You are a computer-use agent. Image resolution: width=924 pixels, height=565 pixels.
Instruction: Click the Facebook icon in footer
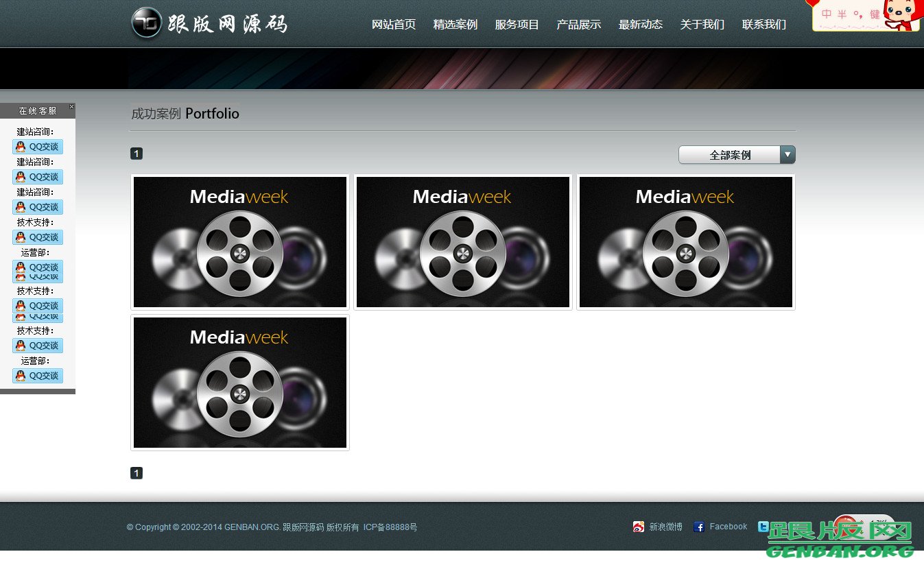[x=699, y=527]
